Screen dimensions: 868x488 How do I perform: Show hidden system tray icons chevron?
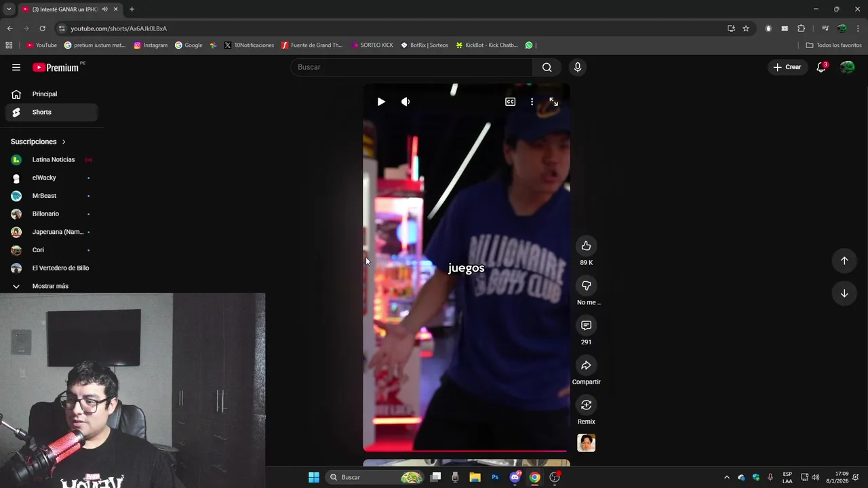[727, 477]
